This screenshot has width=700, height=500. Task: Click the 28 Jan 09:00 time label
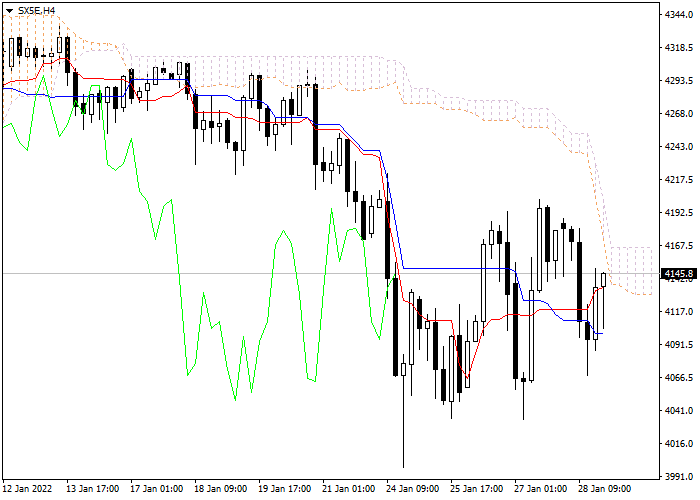click(x=605, y=489)
